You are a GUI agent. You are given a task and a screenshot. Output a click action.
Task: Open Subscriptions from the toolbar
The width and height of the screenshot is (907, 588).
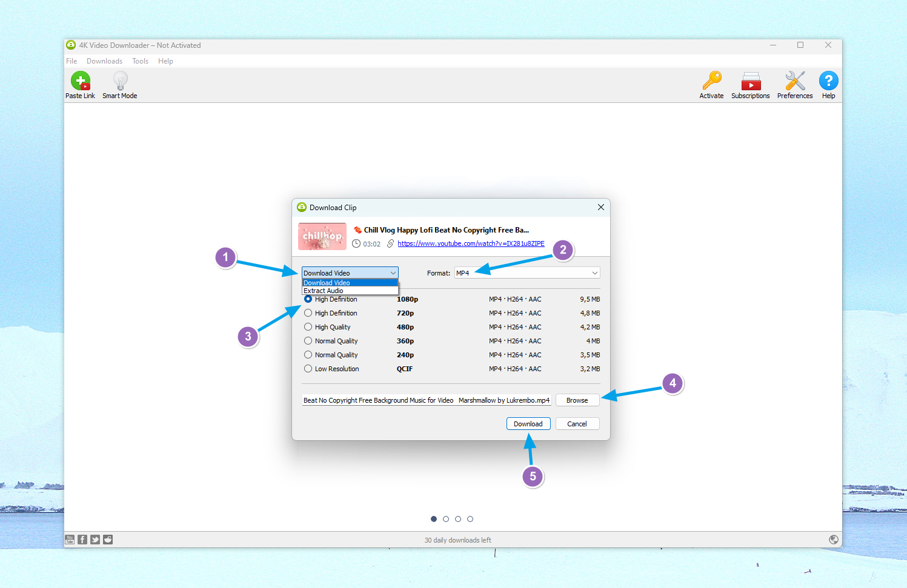(750, 81)
